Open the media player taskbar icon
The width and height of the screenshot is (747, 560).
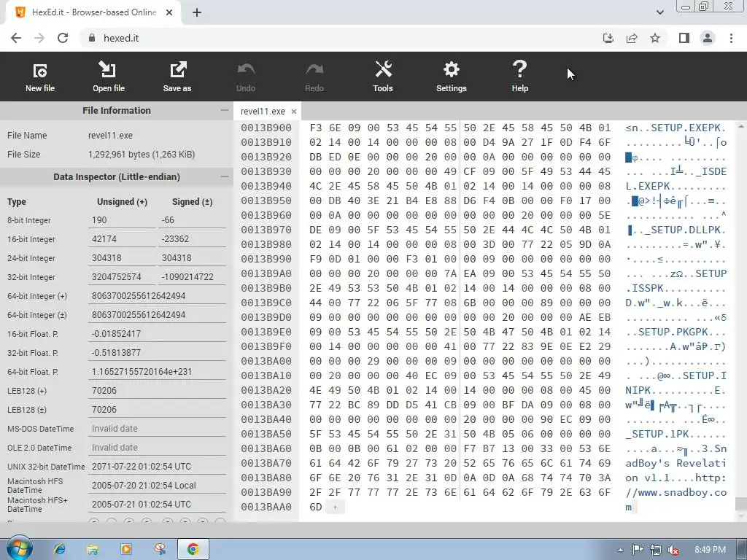click(x=126, y=549)
